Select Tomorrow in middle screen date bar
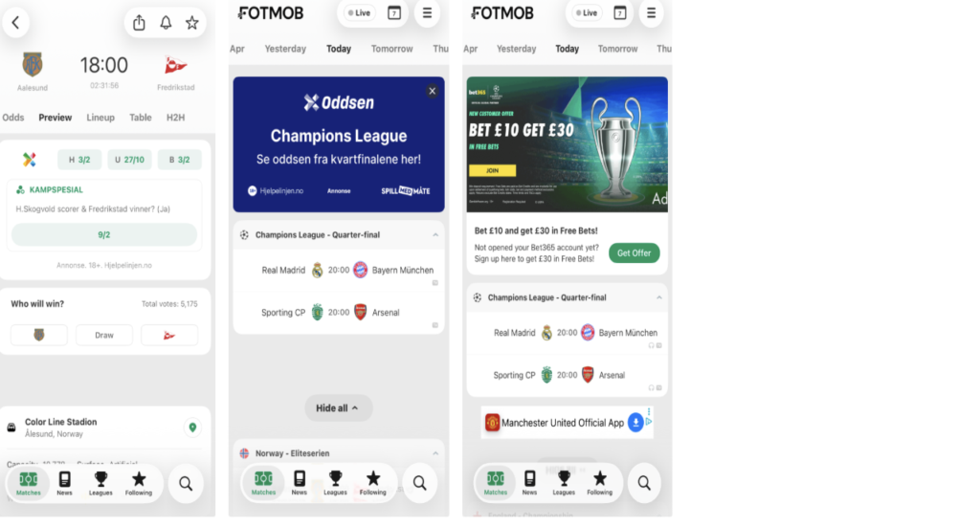The width and height of the screenshot is (980, 526). (391, 49)
